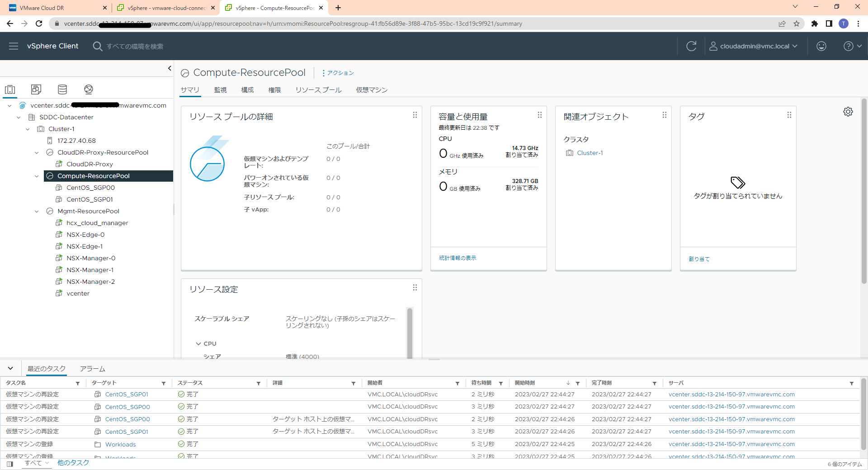Open the すべて task filter dropdown
Image resolution: width=868 pixels, height=470 pixels.
[37, 463]
